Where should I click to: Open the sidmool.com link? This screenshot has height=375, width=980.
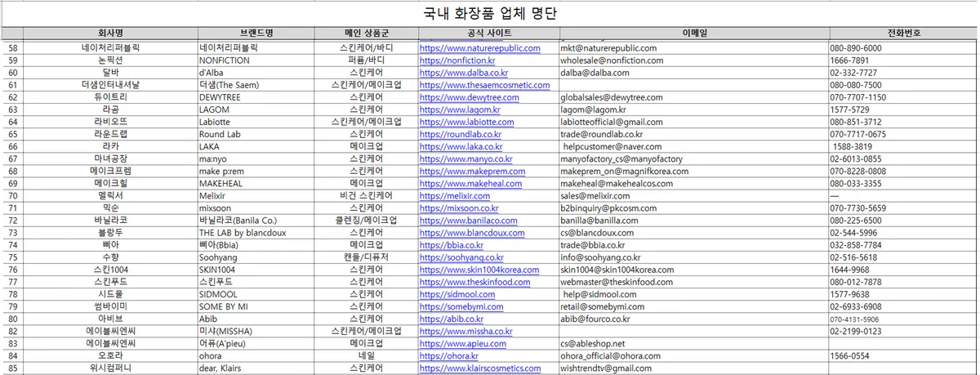(457, 294)
